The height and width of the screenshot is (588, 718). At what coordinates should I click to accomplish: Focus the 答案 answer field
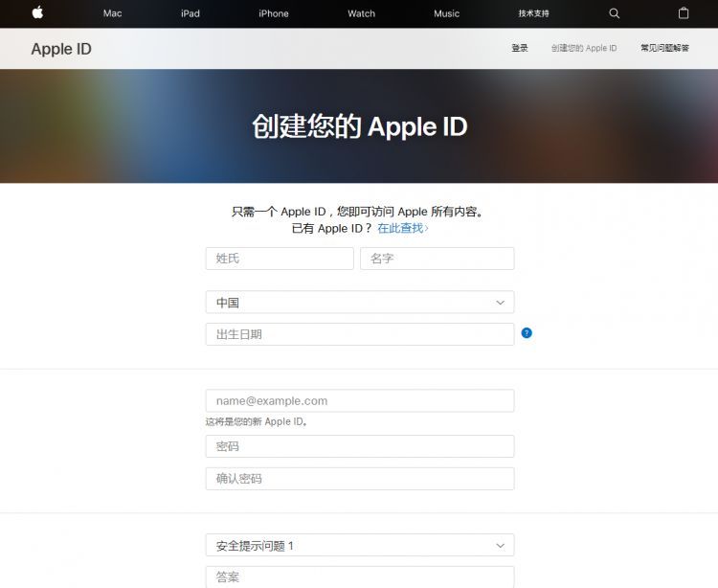click(360, 577)
